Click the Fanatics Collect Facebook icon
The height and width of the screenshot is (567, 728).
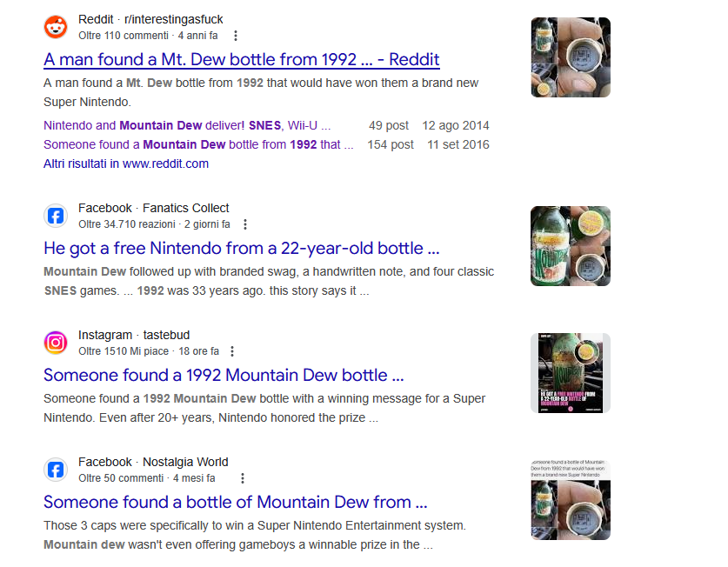pos(56,216)
